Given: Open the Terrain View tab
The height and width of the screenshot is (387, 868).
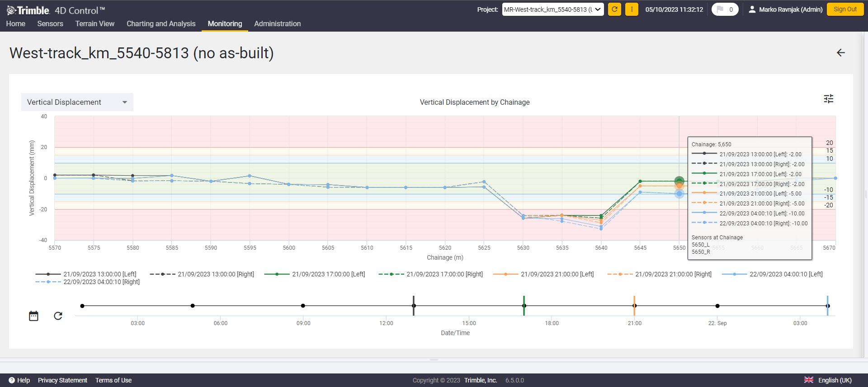Looking at the screenshot, I should tap(95, 23).
